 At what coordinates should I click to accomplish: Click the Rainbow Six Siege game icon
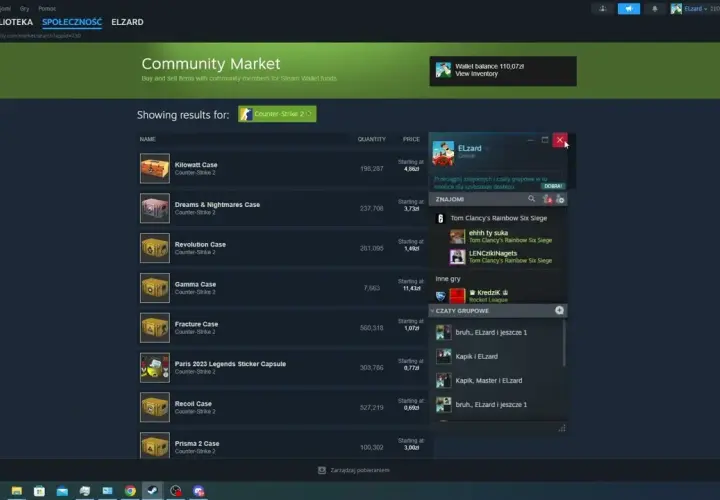point(440,219)
